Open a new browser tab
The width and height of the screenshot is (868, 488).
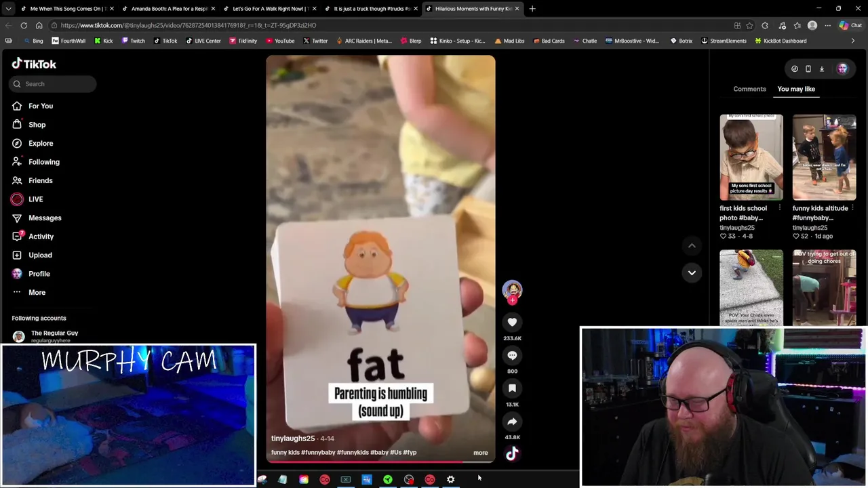pyautogui.click(x=532, y=9)
